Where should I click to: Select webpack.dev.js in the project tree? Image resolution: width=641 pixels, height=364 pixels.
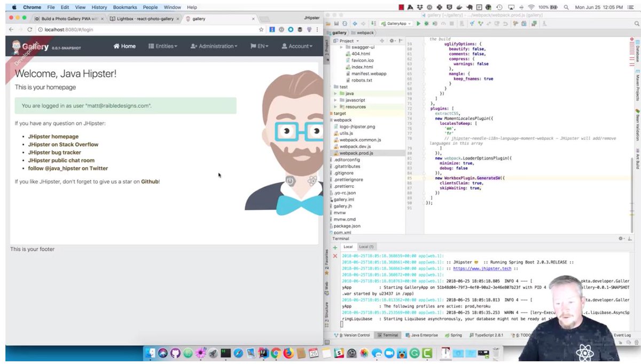pyautogui.click(x=356, y=146)
